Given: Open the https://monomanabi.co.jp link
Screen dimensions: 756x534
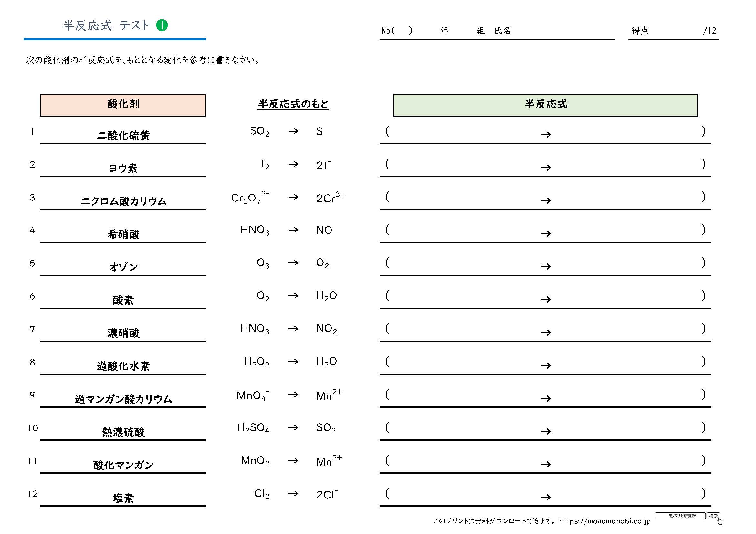Looking at the screenshot, I should pos(605,521).
